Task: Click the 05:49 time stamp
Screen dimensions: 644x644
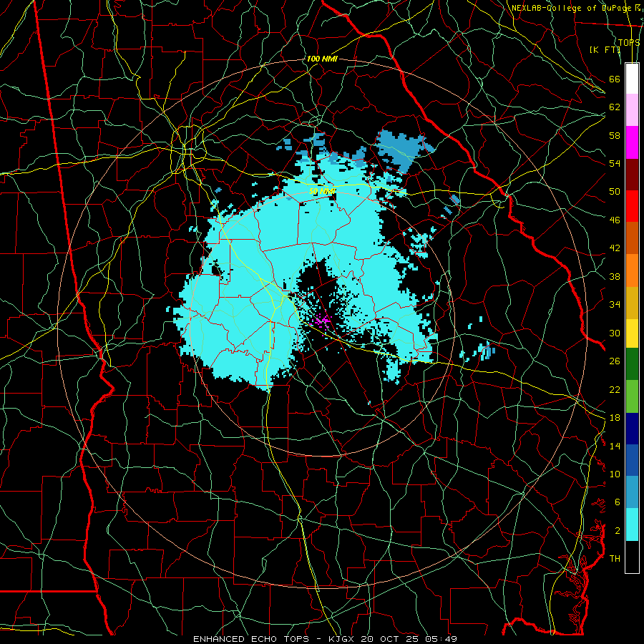Action: pyautogui.click(x=439, y=639)
